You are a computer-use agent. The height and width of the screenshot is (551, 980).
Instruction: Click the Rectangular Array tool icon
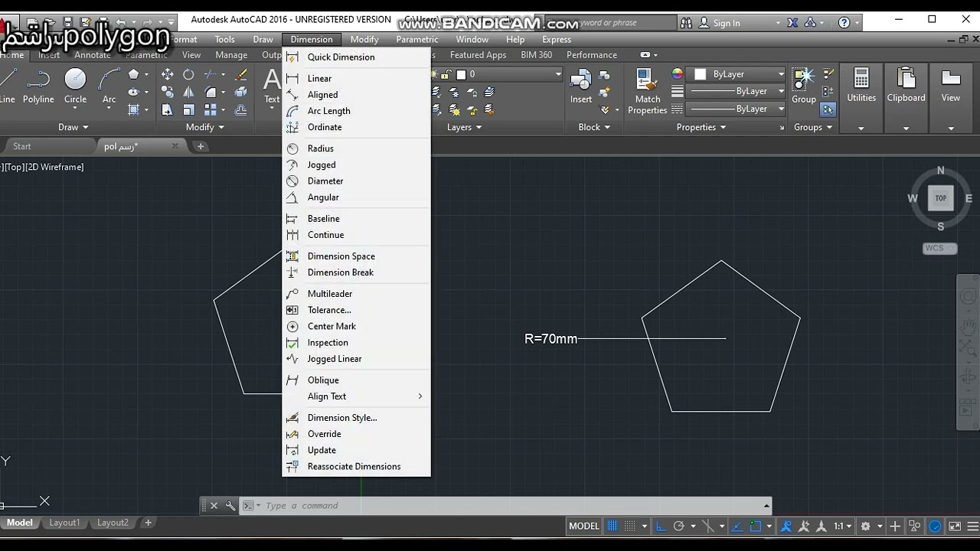pos(211,109)
